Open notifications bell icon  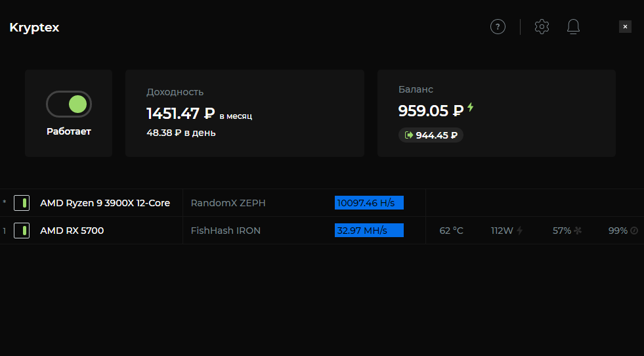point(573,27)
